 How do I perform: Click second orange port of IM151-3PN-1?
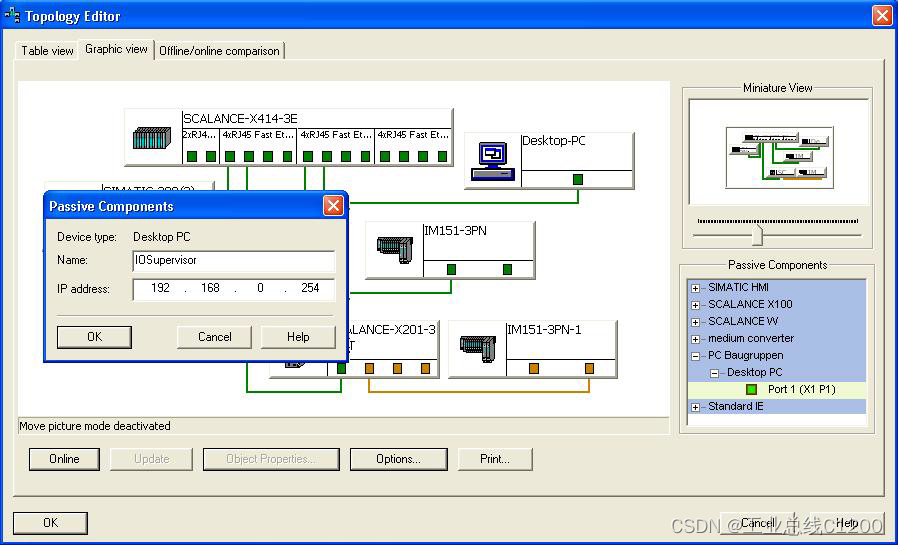pyautogui.click(x=589, y=368)
